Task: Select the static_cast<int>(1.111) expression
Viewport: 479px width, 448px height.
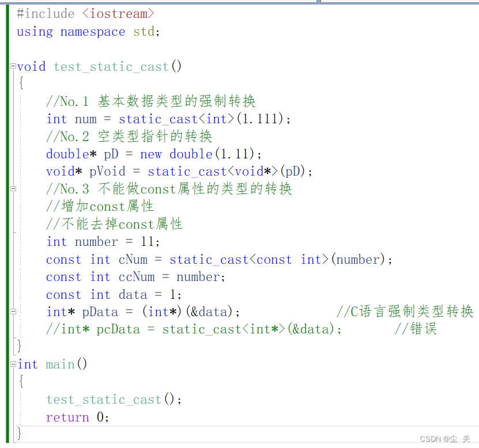Action: [x=202, y=119]
